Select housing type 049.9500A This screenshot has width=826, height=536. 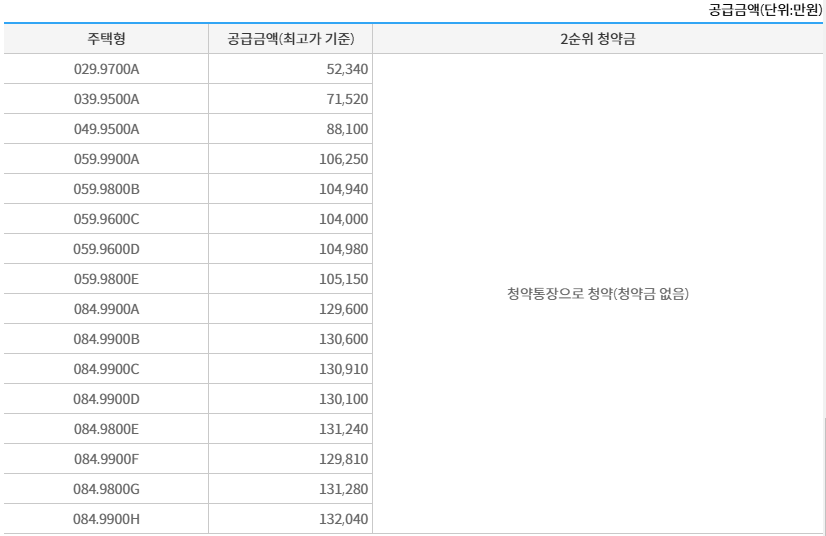106,129
